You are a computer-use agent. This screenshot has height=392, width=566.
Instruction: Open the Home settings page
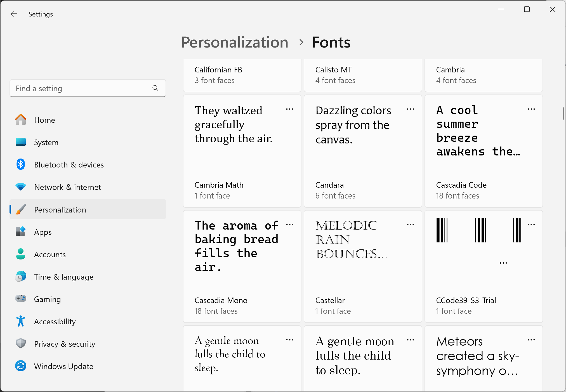click(88, 120)
